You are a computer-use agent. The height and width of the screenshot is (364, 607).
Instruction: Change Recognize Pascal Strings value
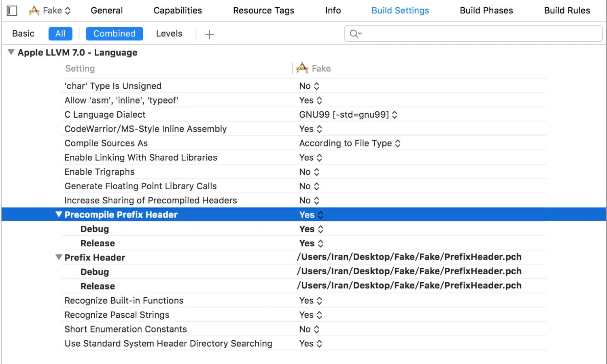pos(310,315)
